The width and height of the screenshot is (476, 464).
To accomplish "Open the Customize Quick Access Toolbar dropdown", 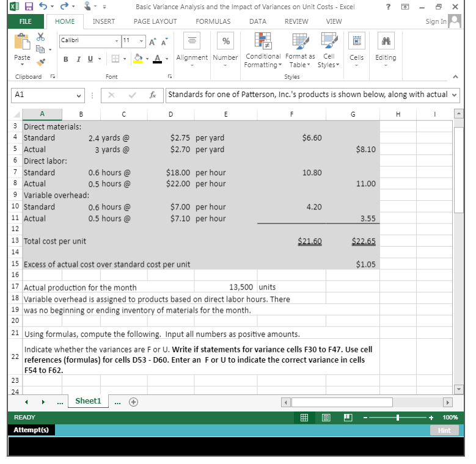I will point(104,7).
